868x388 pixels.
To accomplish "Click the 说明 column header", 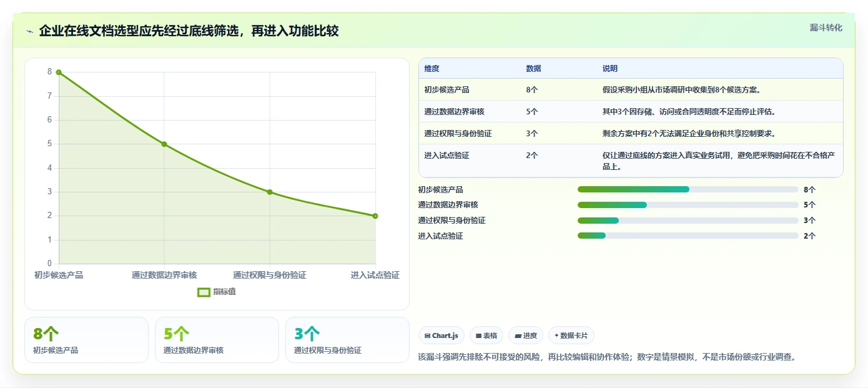I will (x=610, y=69).
